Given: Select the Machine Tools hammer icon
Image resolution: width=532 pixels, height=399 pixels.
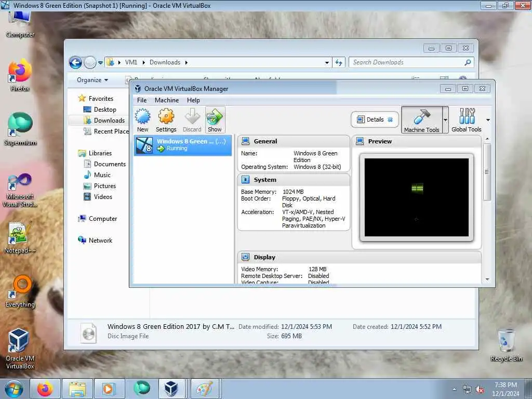Looking at the screenshot, I should (422, 120).
